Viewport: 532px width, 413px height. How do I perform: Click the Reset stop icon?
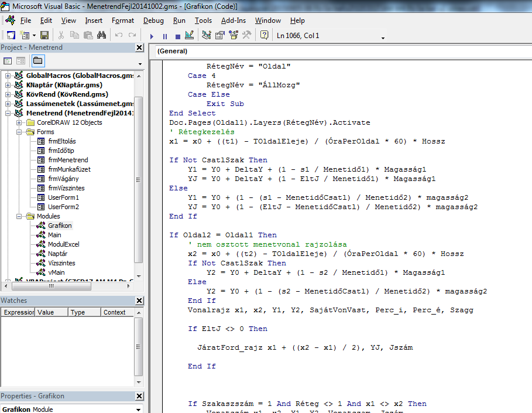177,36
